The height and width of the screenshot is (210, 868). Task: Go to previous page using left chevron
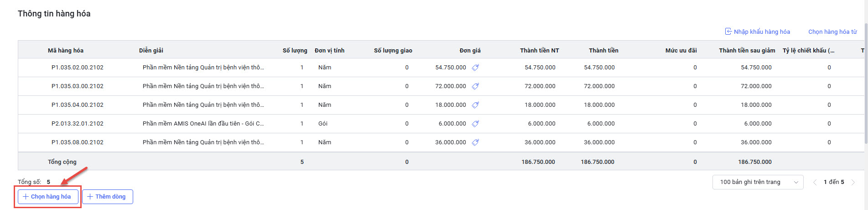815,182
